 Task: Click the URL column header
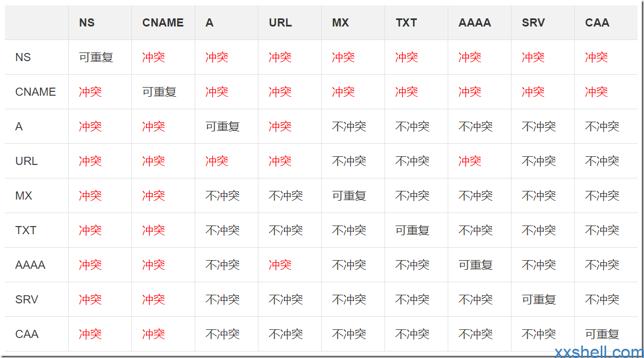(x=280, y=23)
